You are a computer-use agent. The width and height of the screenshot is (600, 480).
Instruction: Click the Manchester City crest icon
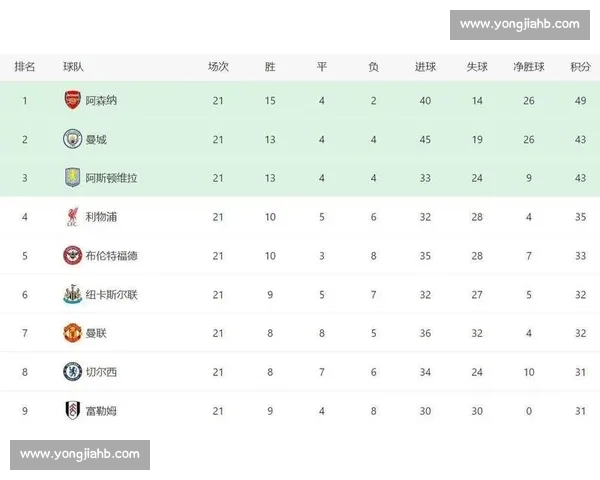(72, 139)
